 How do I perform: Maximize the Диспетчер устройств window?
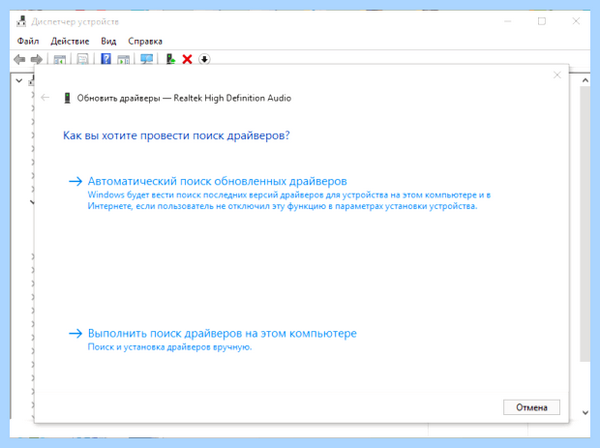542,21
